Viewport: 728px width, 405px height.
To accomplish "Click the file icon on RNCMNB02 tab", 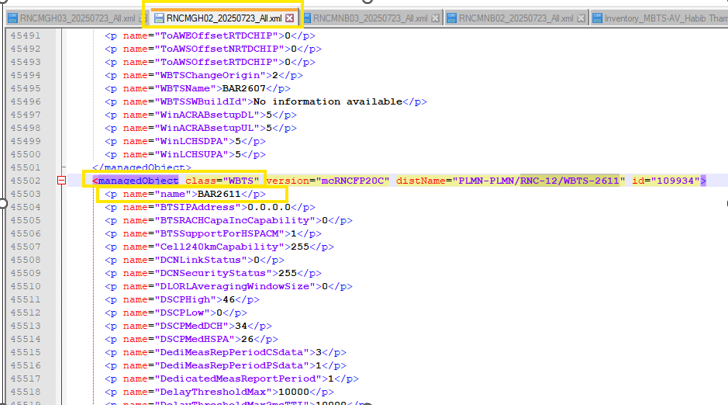I will 453,18.
